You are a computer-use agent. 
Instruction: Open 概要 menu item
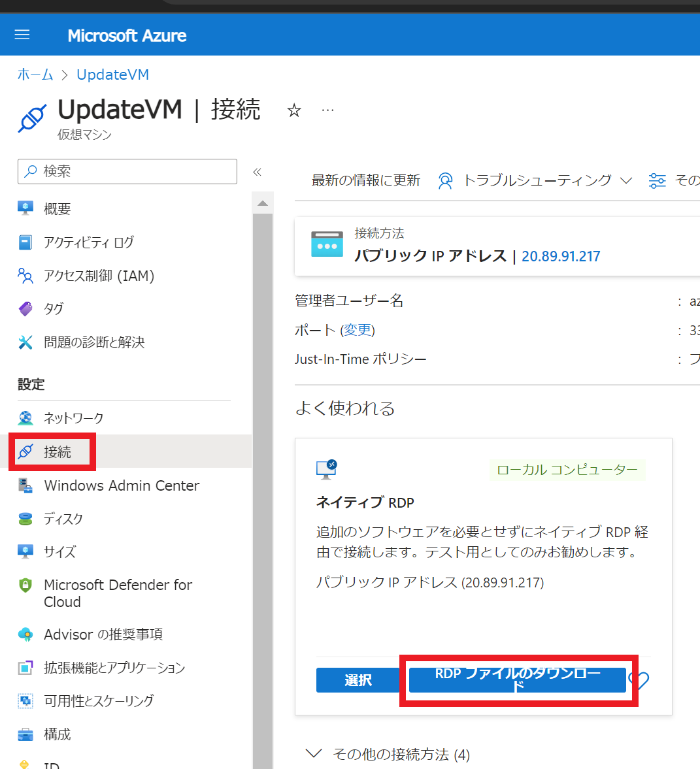click(x=57, y=209)
